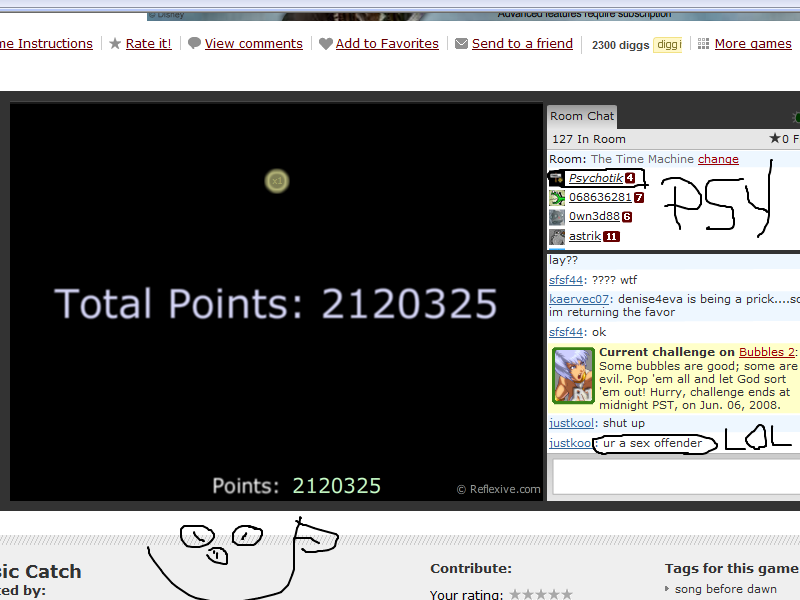This screenshot has width=800, height=600.
Task: Click the Rate it! star icon
Action: point(115,44)
